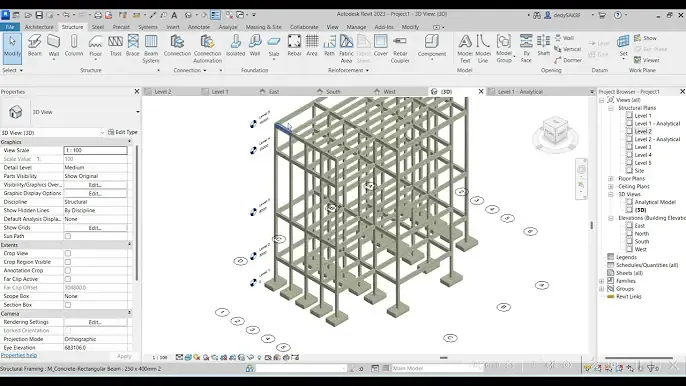This screenshot has height=386, width=686.
Task: Click the View Scale input field
Action: [x=95, y=150]
